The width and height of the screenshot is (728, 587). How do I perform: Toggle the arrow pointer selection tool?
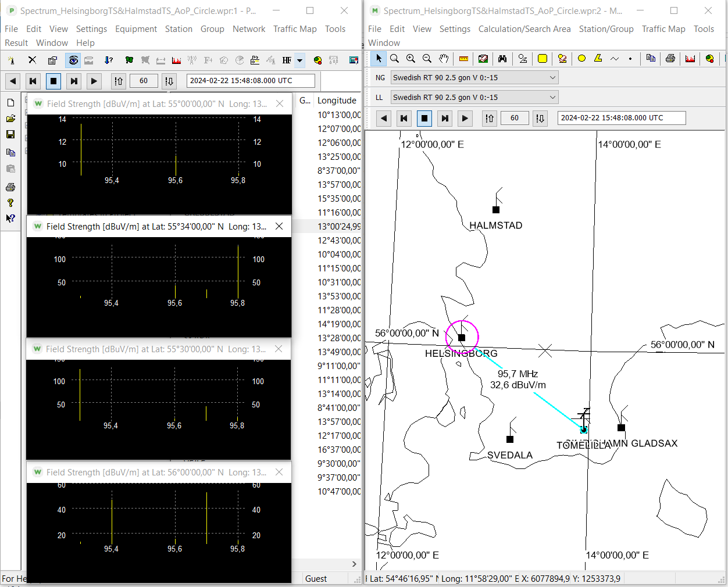[379, 59]
